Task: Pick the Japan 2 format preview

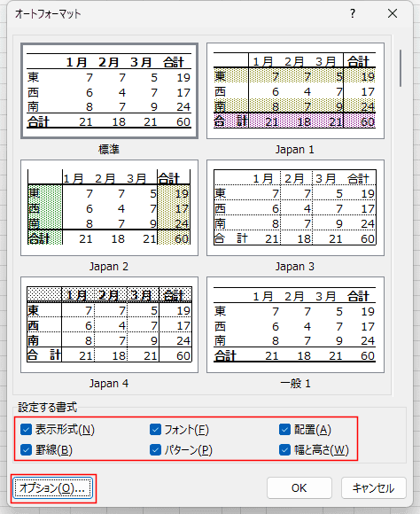Action: pos(109,208)
